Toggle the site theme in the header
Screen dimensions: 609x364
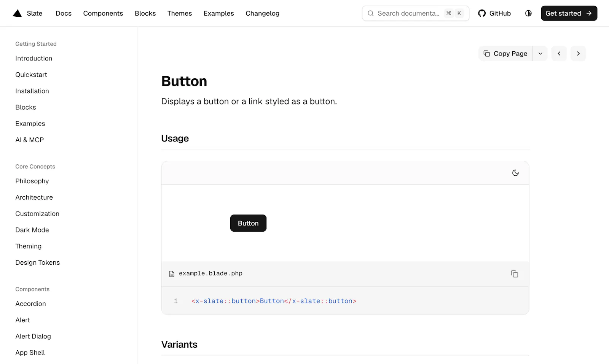(528, 13)
